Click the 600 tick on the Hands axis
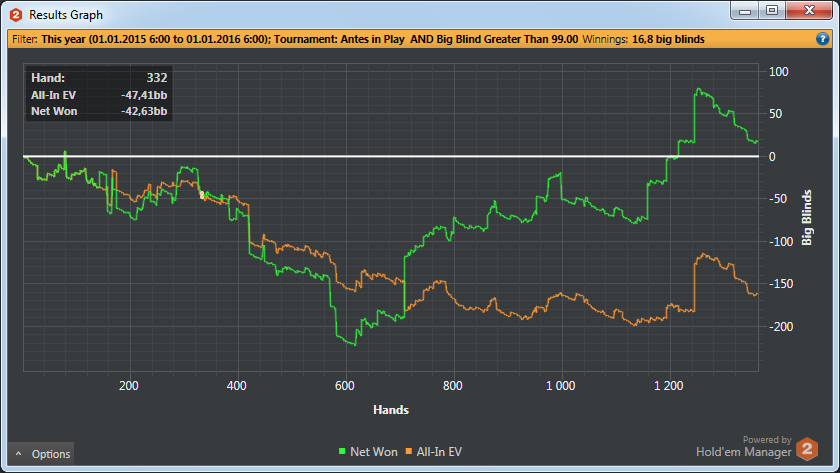This screenshot has width=840, height=473. click(x=344, y=385)
